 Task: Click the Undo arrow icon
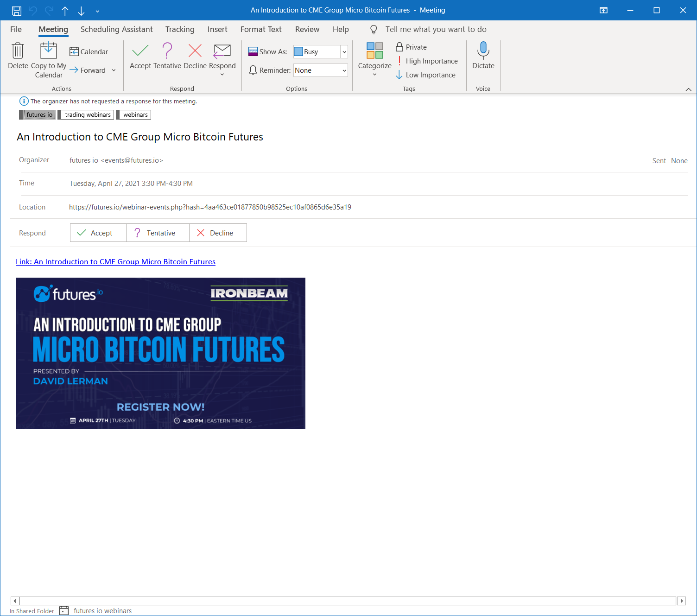(x=33, y=10)
